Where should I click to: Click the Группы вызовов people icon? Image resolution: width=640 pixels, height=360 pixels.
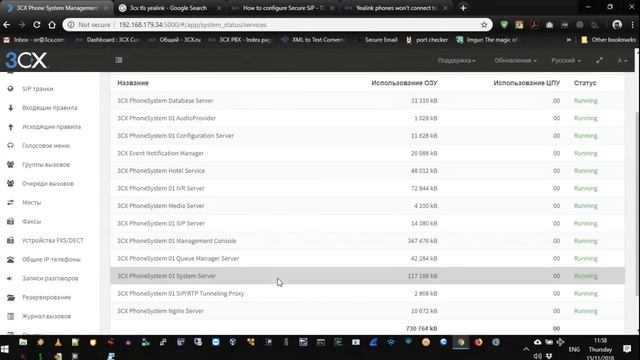[11, 164]
